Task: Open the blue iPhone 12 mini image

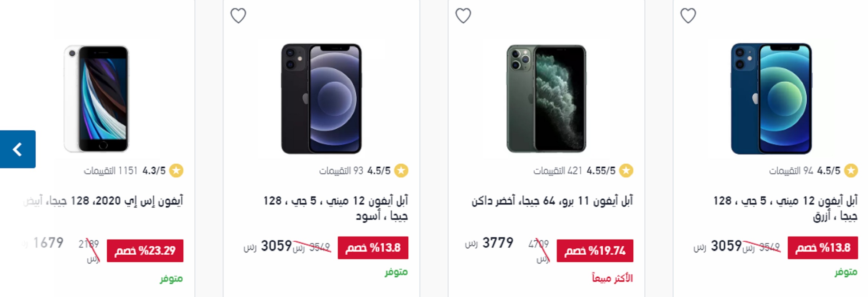Action: (x=771, y=98)
